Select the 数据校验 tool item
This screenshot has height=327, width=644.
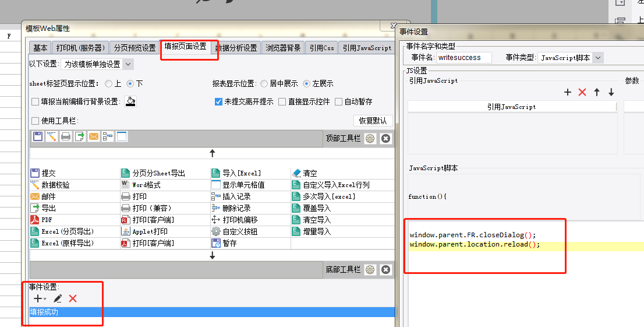50,185
